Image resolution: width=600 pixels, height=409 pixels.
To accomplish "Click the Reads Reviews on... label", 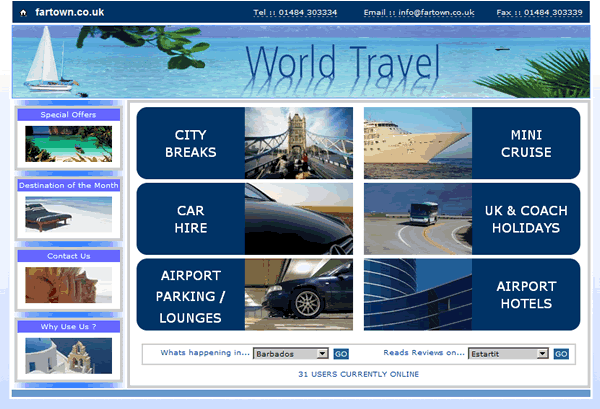I will coord(424,353).
